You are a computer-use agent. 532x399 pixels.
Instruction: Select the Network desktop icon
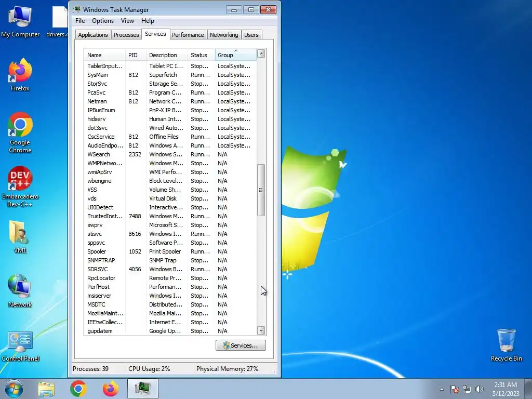20,291
